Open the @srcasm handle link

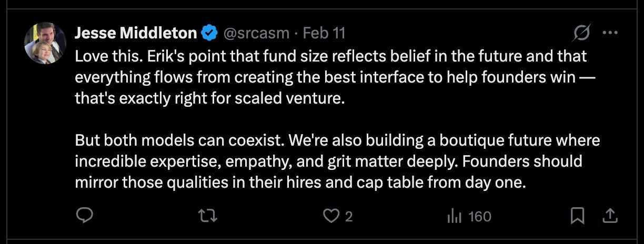tap(256, 33)
